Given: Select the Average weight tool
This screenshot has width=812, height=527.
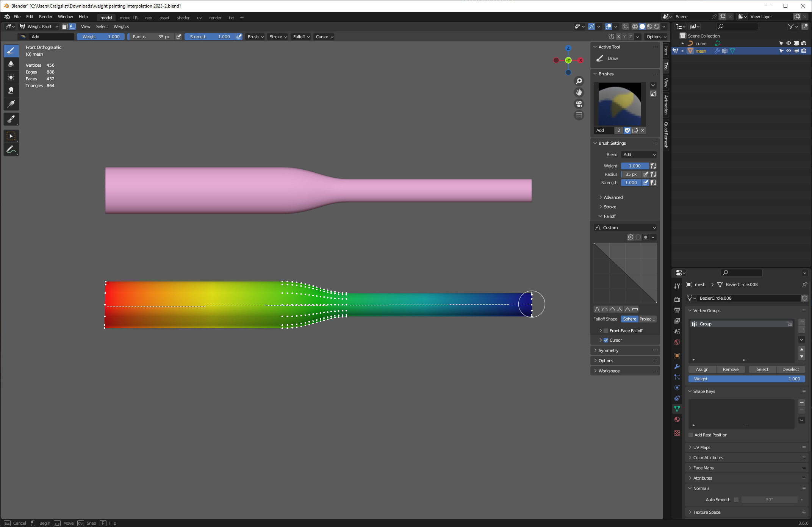Looking at the screenshot, I should 11,77.
